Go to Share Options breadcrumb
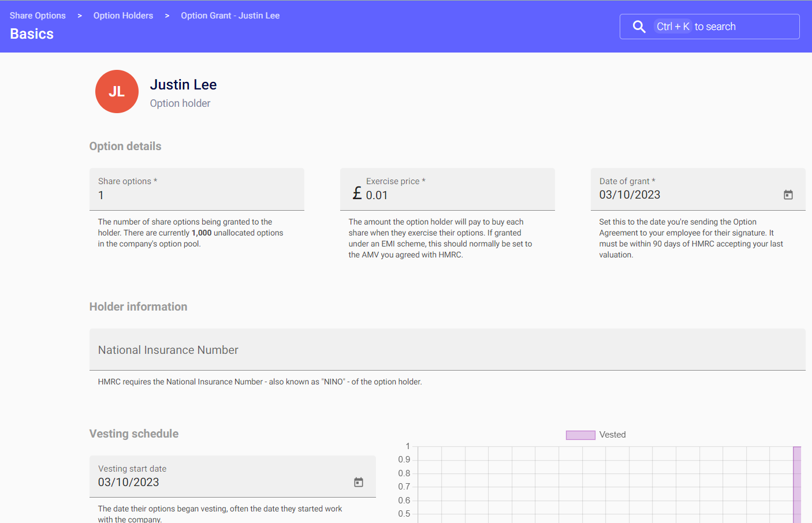812x523 pixels. pos(38,16)
